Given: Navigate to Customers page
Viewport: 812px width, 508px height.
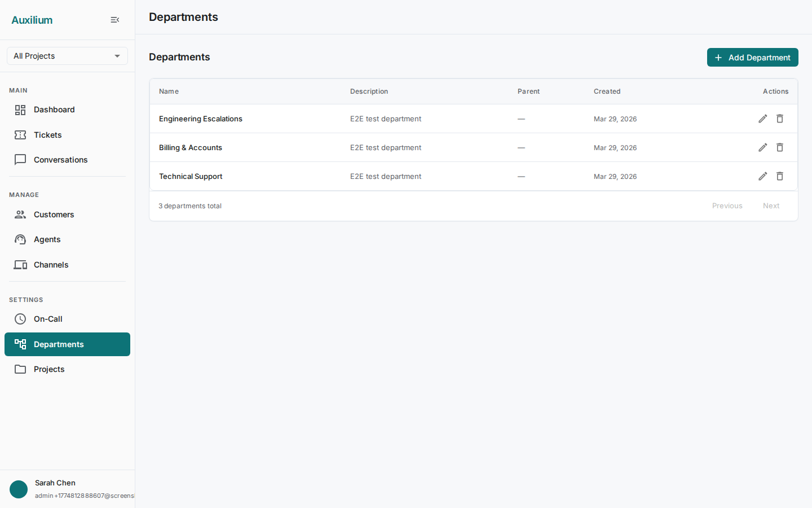Looking at the screenshot, I should click(x=54, y=214).
